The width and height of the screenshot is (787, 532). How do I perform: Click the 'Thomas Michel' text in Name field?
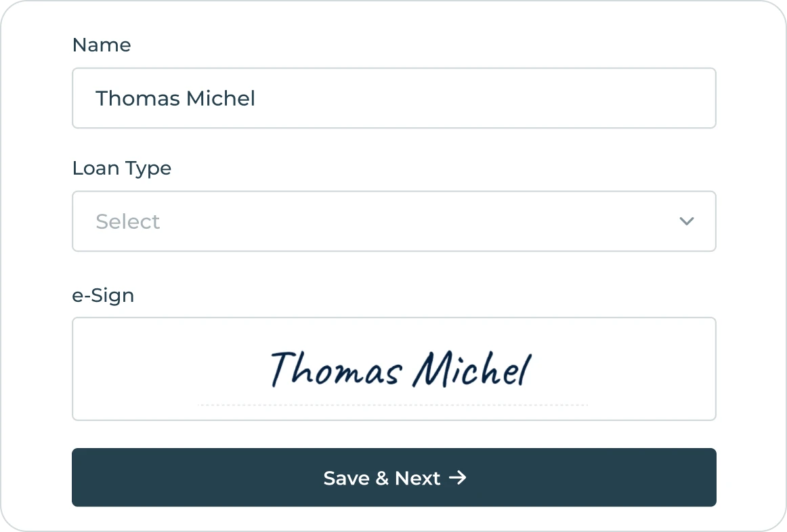click(x=175, y=98)
